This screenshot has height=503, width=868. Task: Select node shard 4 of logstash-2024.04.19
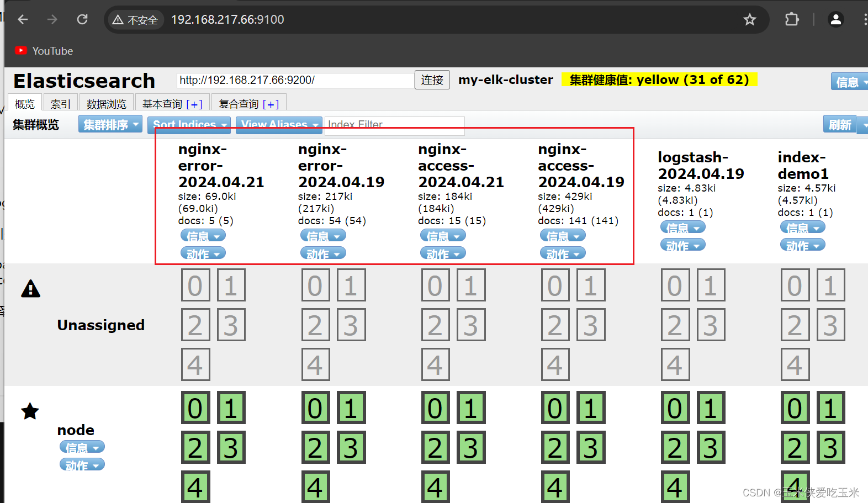click(675, 487)
